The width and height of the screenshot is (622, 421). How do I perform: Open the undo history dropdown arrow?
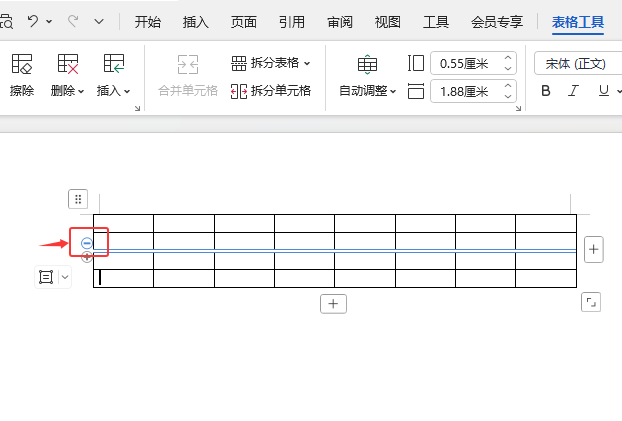tap(49, 21)
